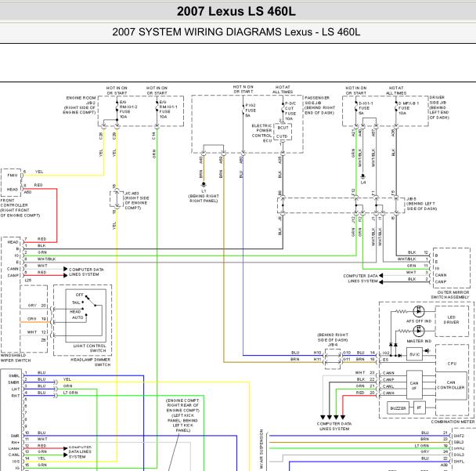Click COMPUTER DATA LINES SYSTEM below J/B 4 arrows
The width and height of the screenshot is (476, 471).
[x=334, y=426]
